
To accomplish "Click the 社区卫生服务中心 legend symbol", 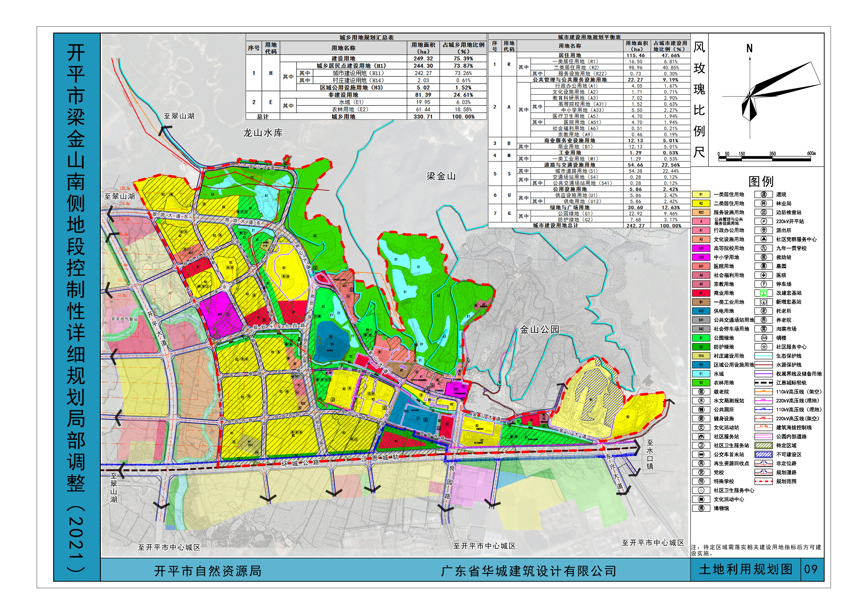I will 701,490.
